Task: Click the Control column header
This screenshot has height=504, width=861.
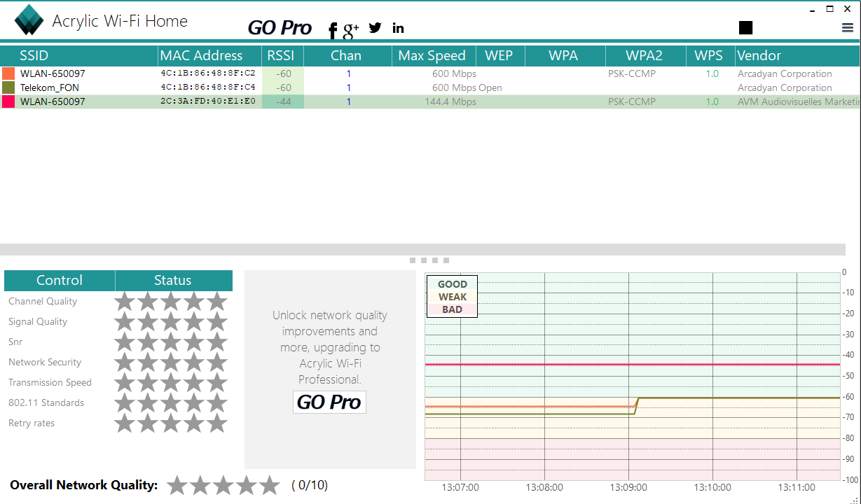Action: 60,281
